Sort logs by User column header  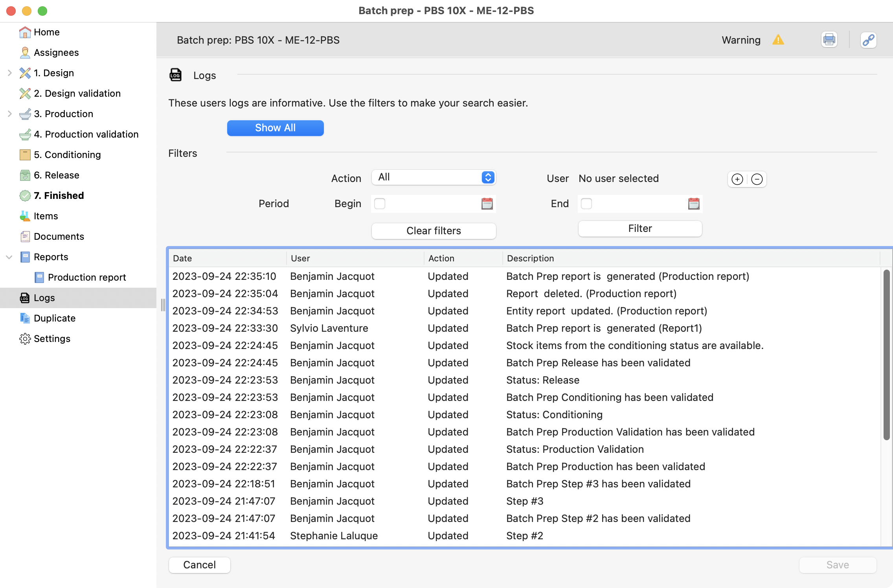[x=355, y=258]
